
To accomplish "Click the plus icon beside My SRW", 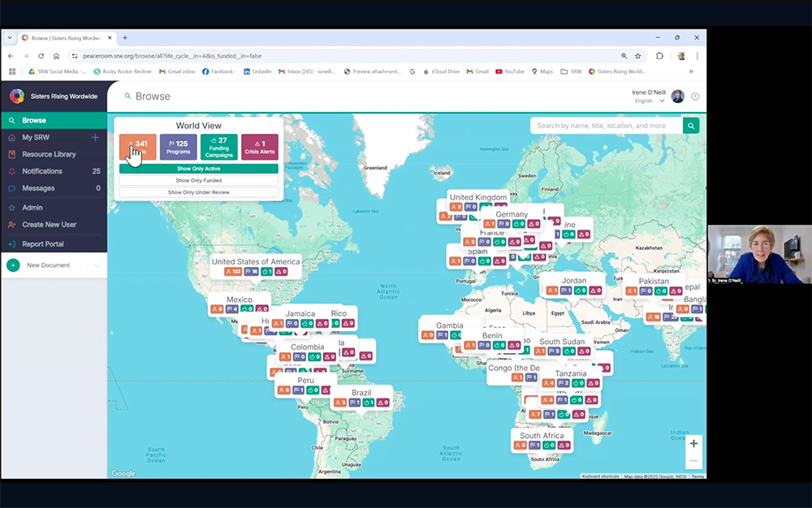I will tap(95, 137).
